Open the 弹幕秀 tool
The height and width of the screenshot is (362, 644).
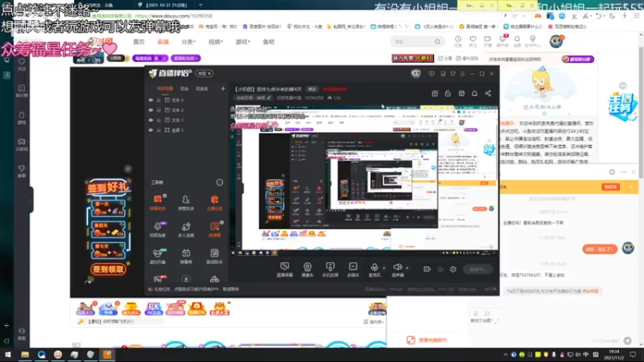[186, 256]
